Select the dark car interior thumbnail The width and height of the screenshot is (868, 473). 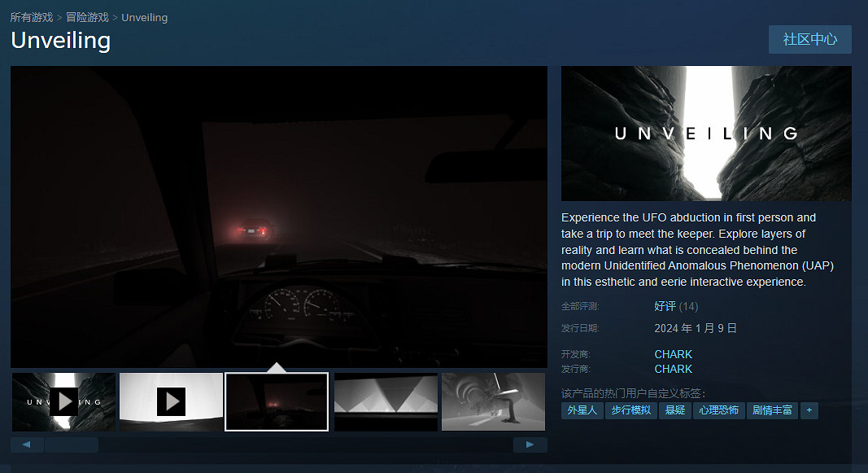pyautogui.click(x=277, y=401)
